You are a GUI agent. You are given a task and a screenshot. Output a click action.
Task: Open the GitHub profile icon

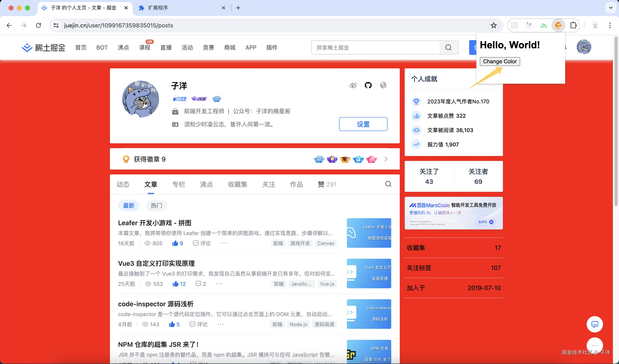click(x=368, y=85)
